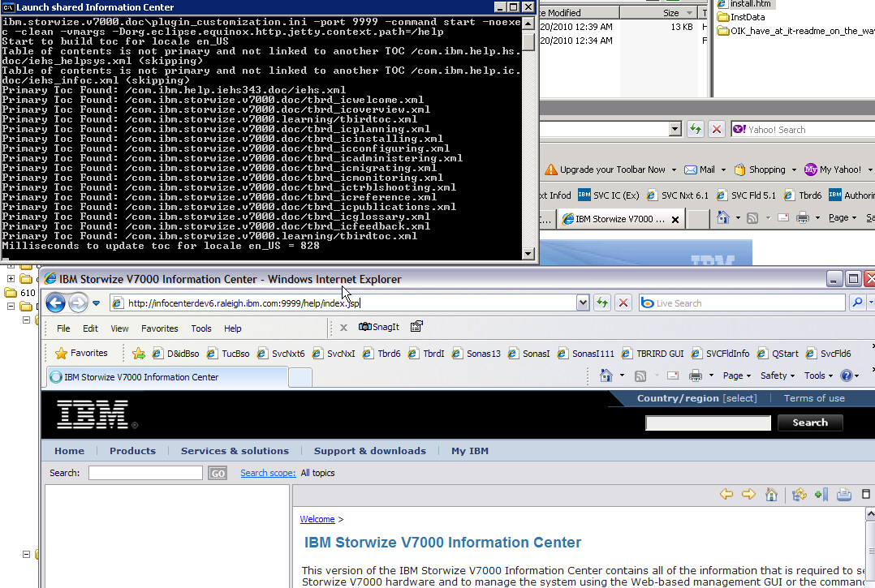
Task: Click the help toolbar Home icon
Action: click(x=771, y=495)
